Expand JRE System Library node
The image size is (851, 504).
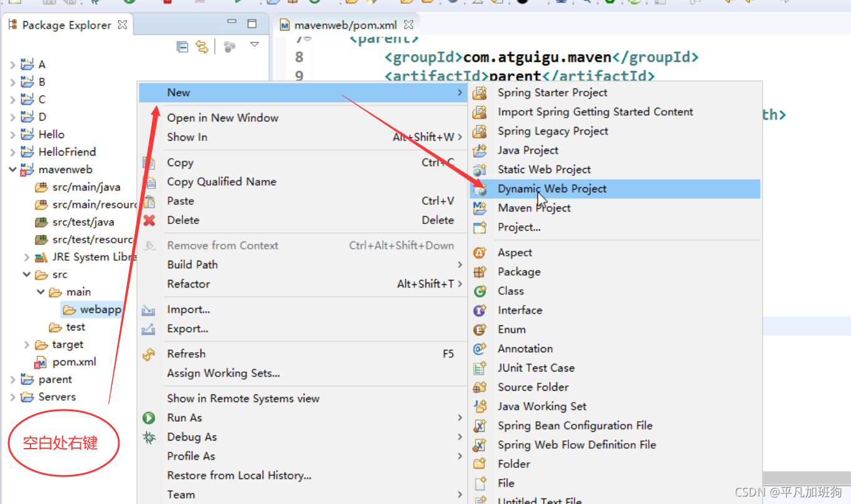26,257
